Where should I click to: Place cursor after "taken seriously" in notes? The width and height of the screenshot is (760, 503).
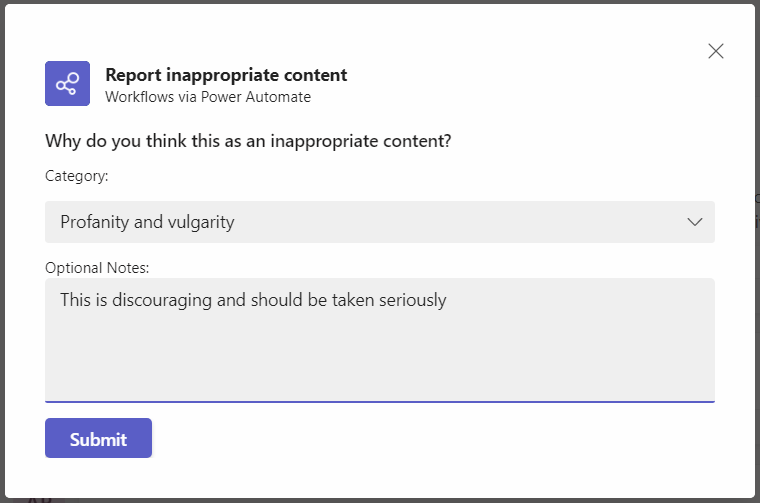(448, 300)
